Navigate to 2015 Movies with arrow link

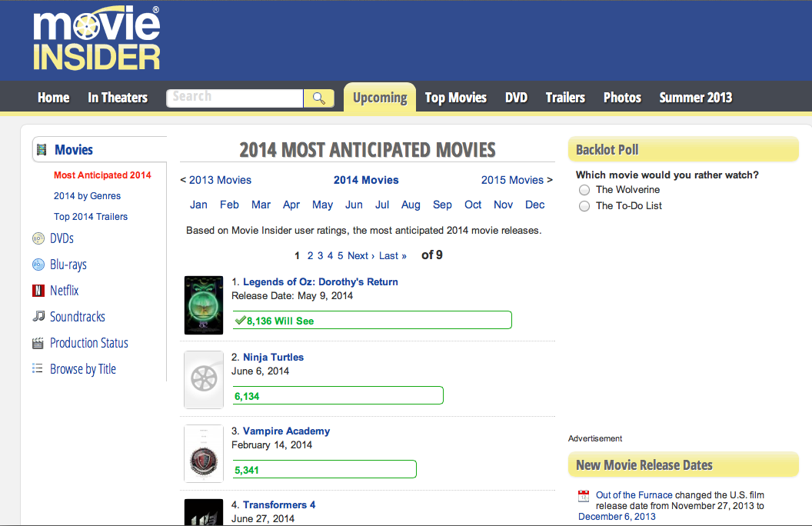coord(517,180)
